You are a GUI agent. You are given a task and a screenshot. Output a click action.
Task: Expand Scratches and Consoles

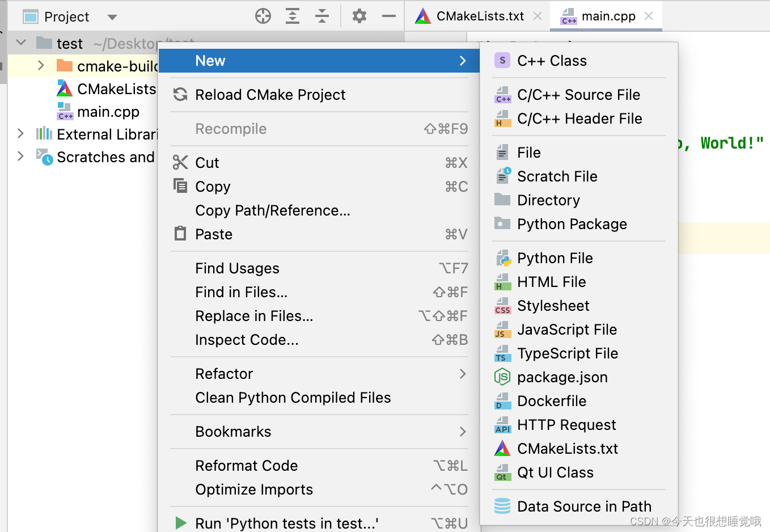[21, 157]
